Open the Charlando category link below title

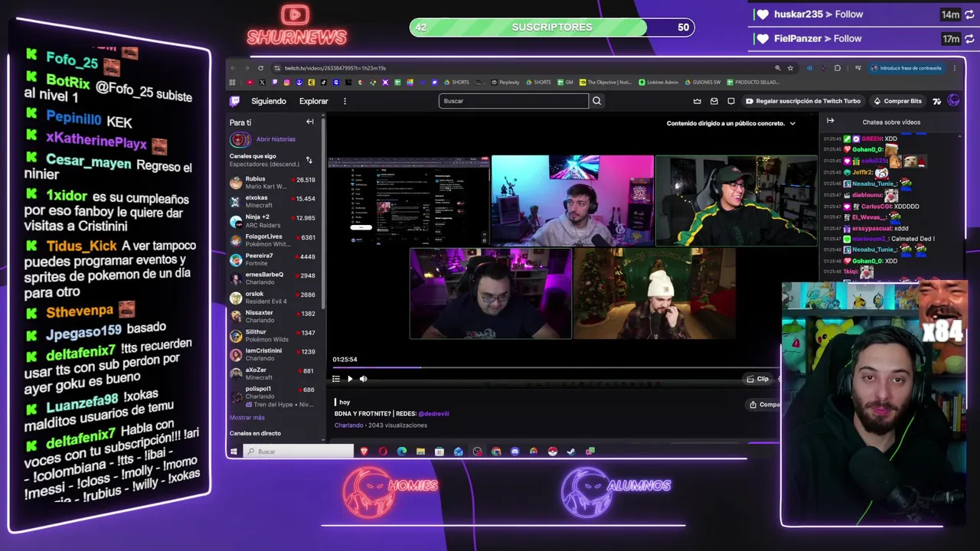[348, 425]
